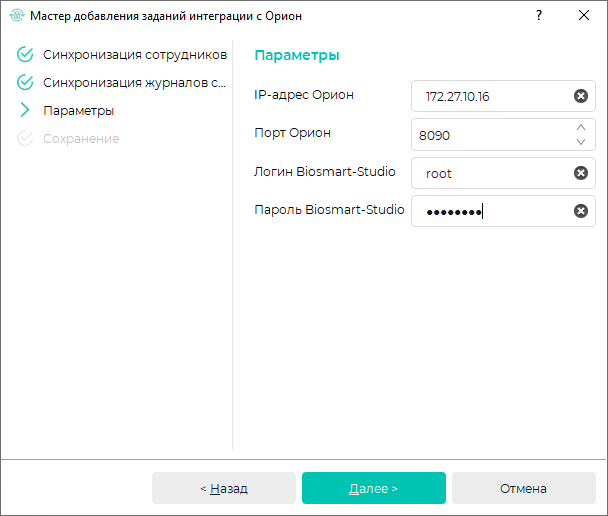Select Параметры step in sidebar

pyautogui.click(x=79, y=111)
